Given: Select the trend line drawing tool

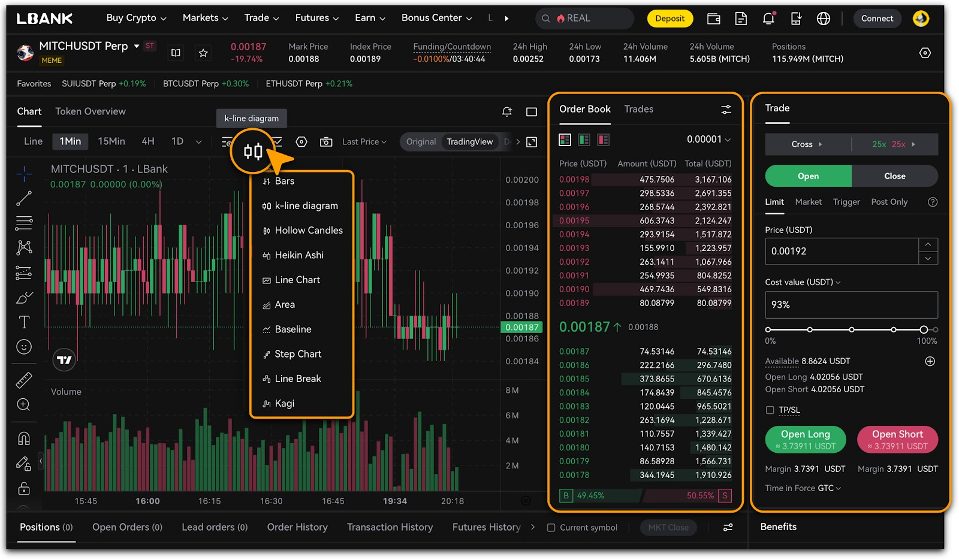Looking at the screenshot, I should point(24,198).
